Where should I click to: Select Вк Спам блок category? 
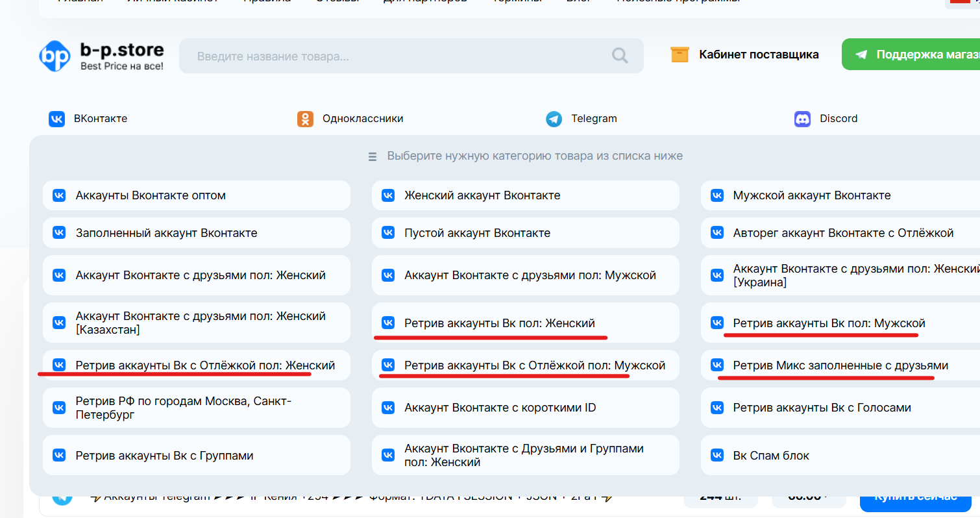[x=840, y=455]
